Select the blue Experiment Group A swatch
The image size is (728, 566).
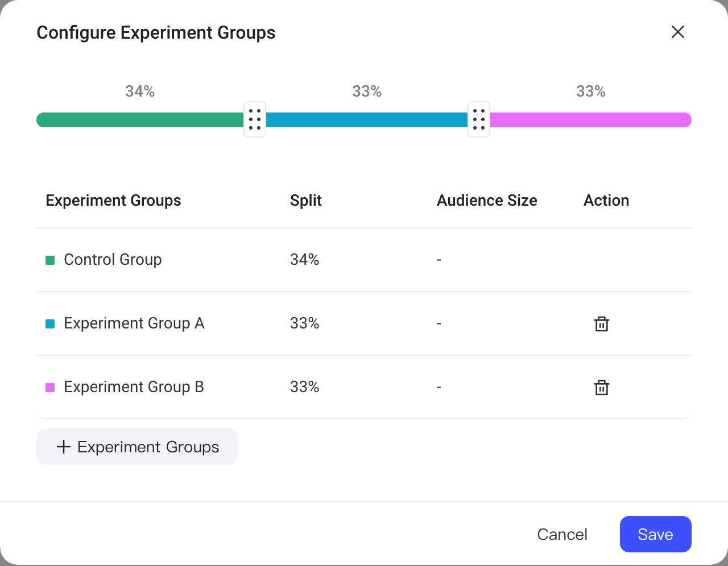point(50,324)
